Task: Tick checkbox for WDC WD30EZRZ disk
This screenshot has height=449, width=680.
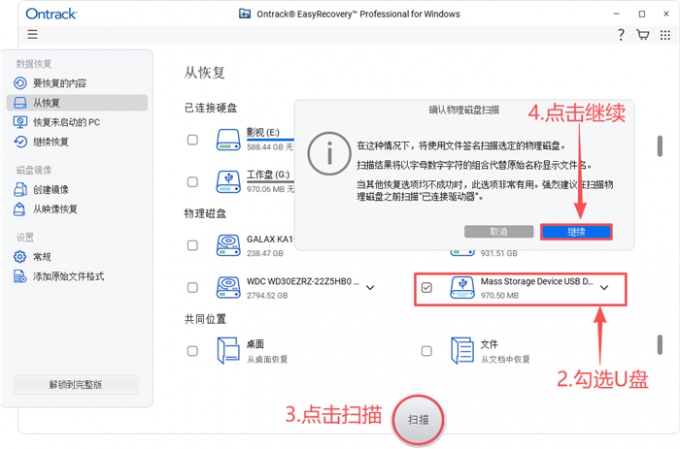Action: pyautogui.click(x=193, y=287)
